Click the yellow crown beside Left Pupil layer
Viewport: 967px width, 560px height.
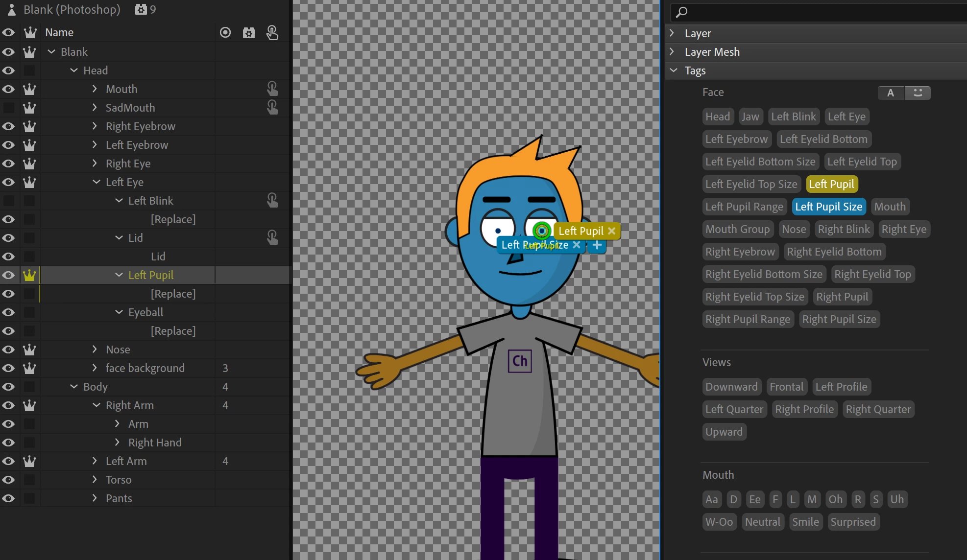tap(29, 275)
